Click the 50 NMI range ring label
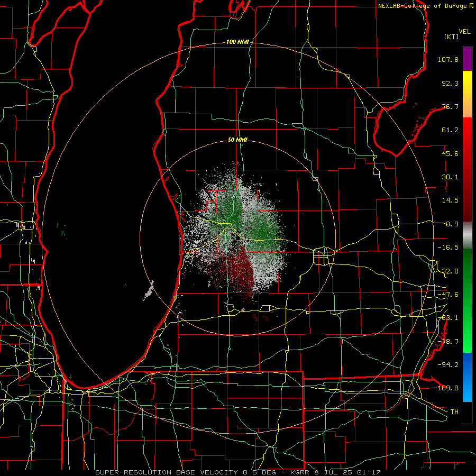This screenshot has width=476, height=476. [x=237, y=140]
